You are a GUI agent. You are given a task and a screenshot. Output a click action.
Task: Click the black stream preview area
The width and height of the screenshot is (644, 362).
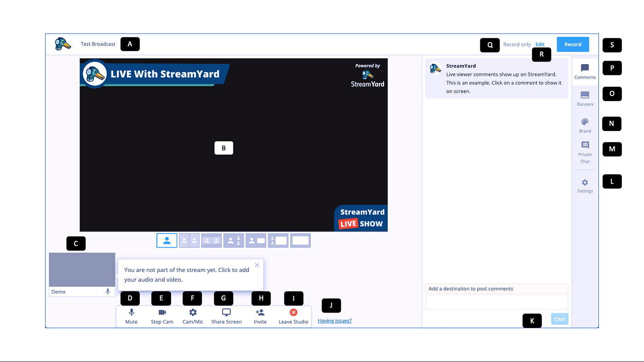234,145
